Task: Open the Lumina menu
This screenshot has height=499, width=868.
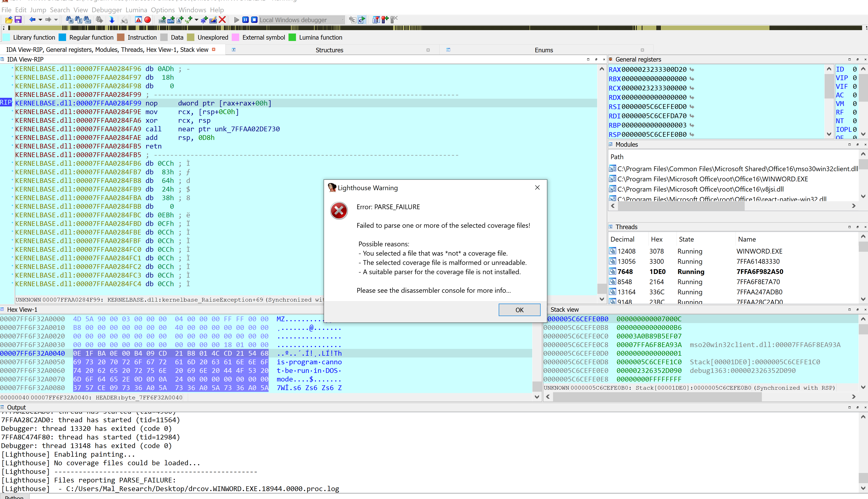Action: 136,10
